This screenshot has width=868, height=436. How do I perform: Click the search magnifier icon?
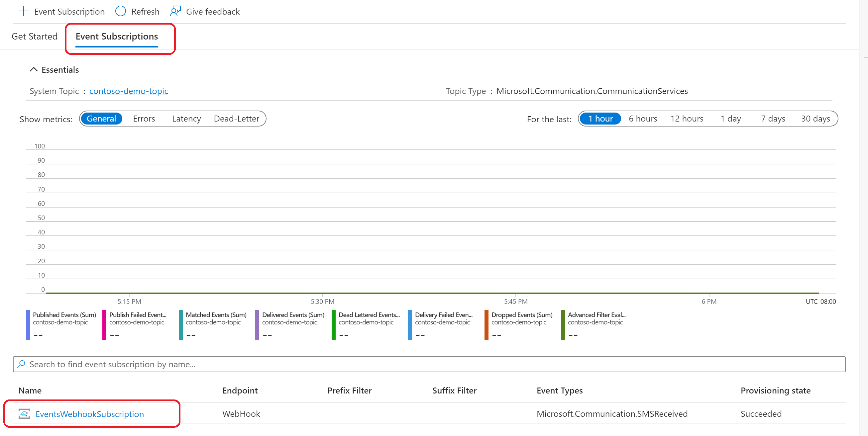[21, 364]
